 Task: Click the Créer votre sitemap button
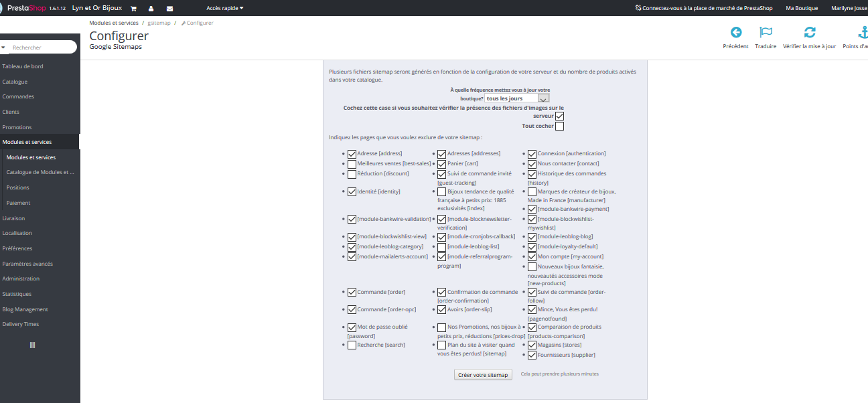483,375
